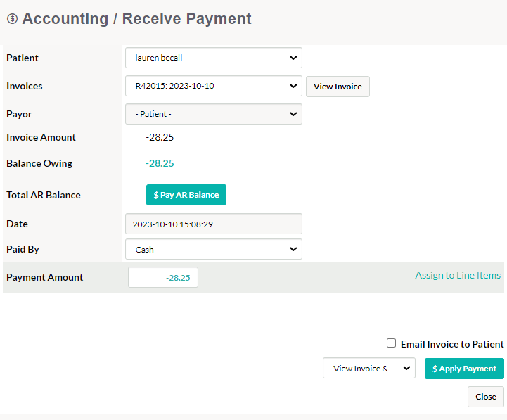The image size is (507, 420).
Task: Open the Paid By dropdown showing Cash
Action: coord(214,249)
